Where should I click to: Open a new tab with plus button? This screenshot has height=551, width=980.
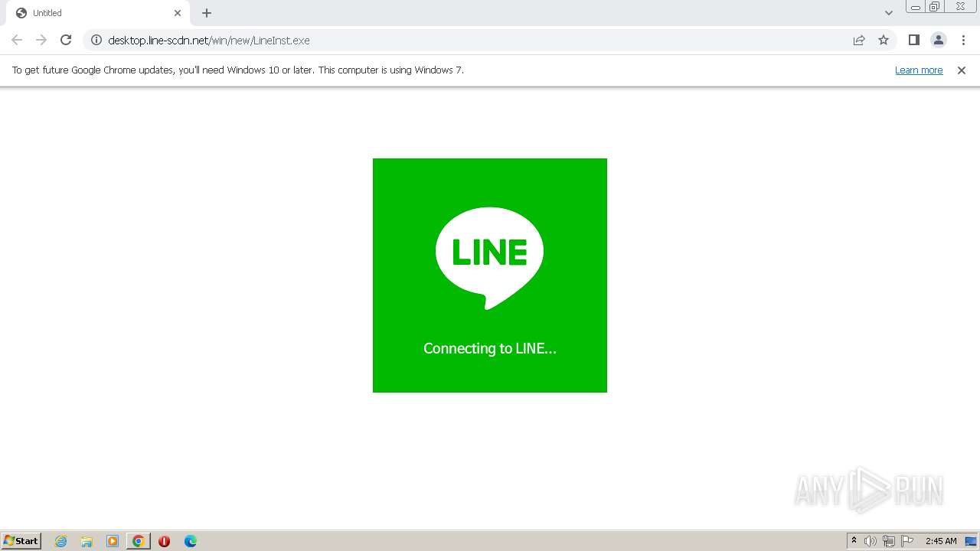[x=207, y=13]
